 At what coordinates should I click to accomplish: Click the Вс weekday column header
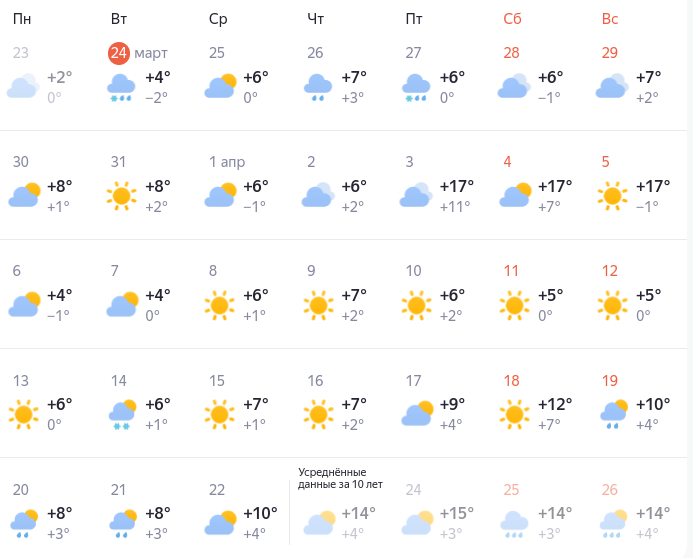(610, 18)
